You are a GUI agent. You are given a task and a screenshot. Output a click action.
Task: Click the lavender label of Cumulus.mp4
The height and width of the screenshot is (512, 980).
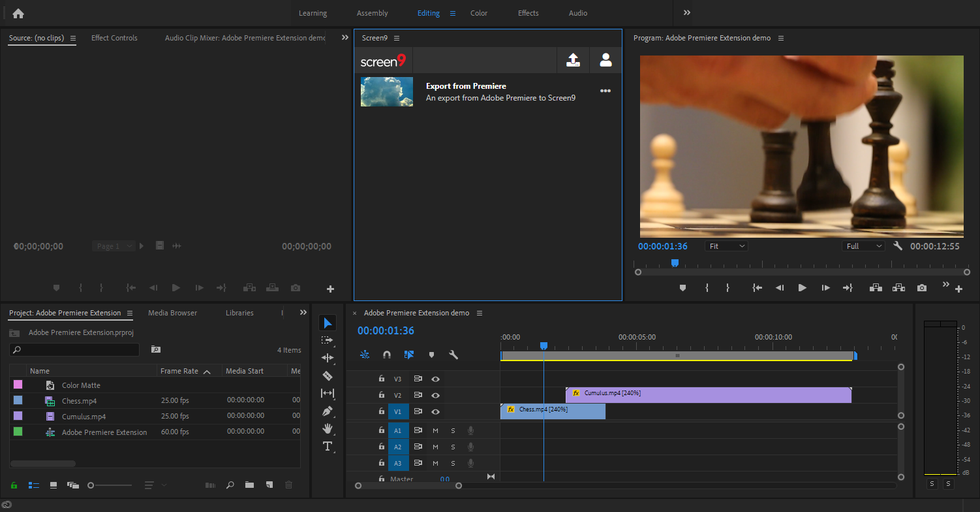18,416
